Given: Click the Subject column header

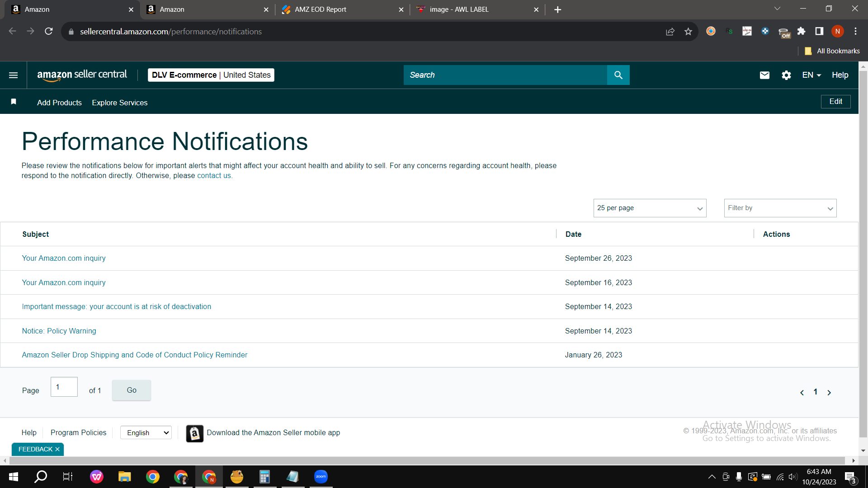Looking at the screenshot, I should 36,234.
